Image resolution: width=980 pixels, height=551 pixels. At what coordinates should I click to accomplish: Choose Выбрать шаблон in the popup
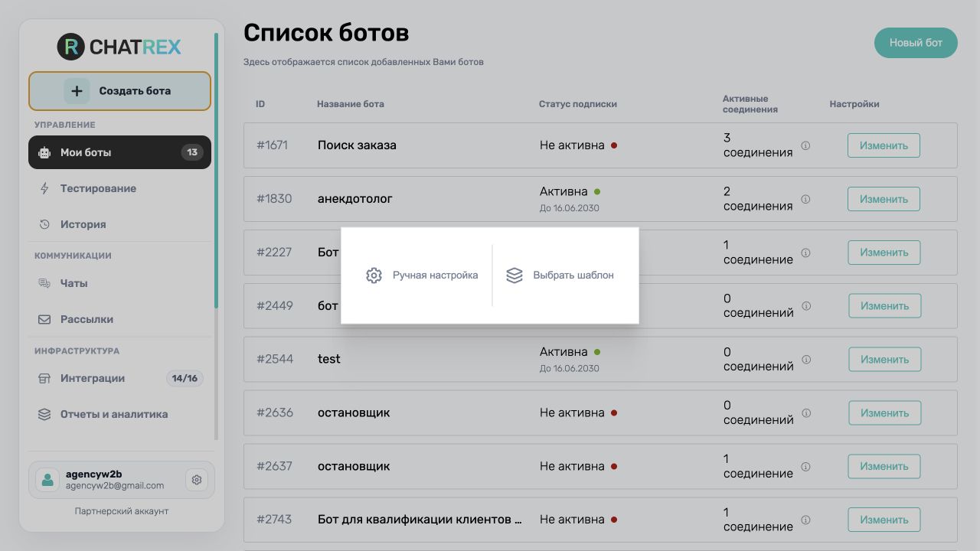(560, 275)
